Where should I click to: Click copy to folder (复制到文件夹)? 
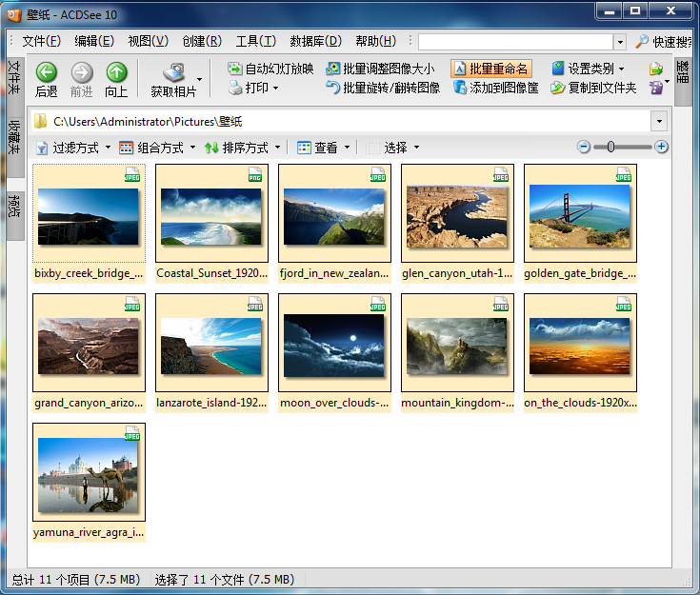[593, 88]
